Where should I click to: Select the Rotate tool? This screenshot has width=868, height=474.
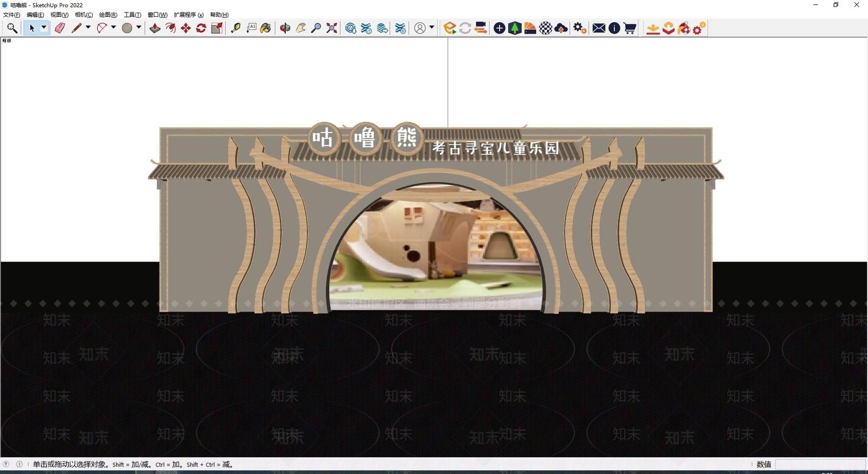point(201,28)
